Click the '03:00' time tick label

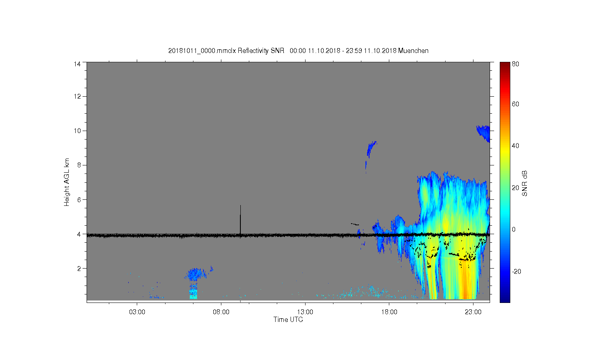coord(137,312)
